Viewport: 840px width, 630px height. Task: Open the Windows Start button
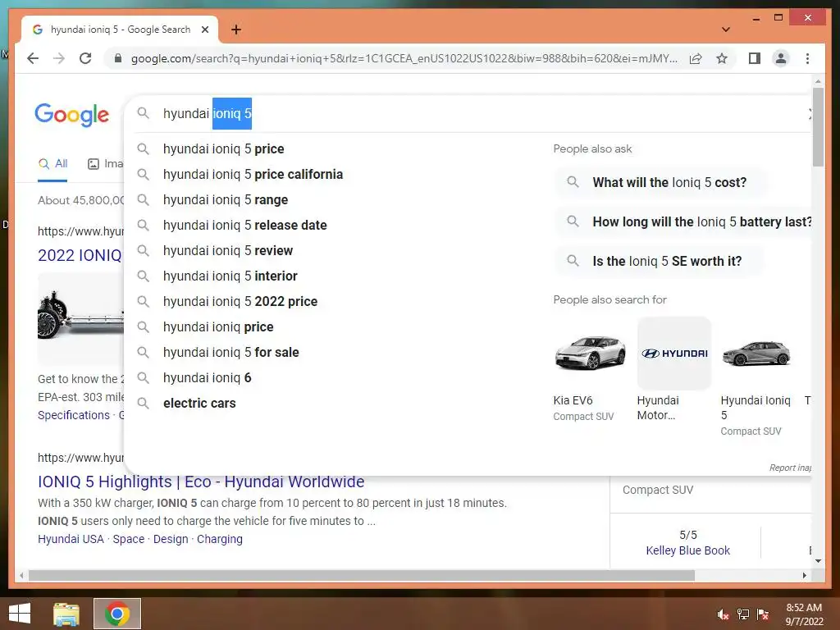(20, 614)
